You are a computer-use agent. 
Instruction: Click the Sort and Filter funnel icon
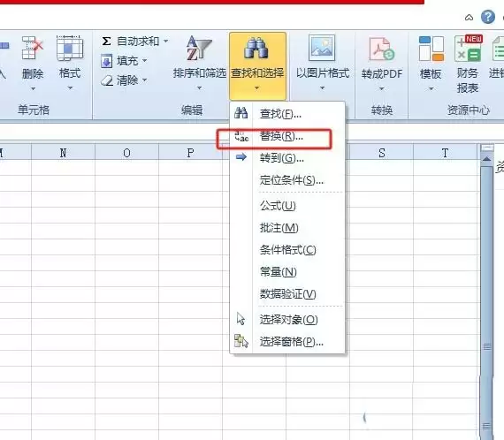[199, 49]
